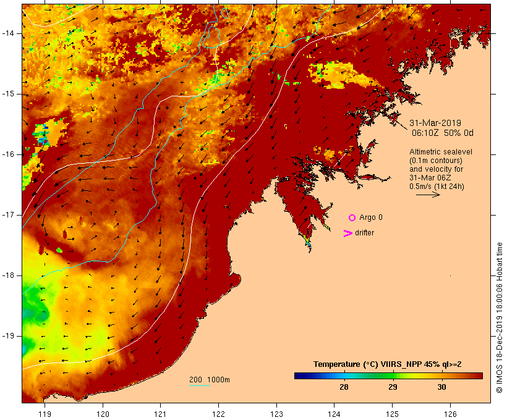Click the 0.5m/s (1kt 24h) label
The height and width of the screenshot is (420, 507).
point(437,187)
